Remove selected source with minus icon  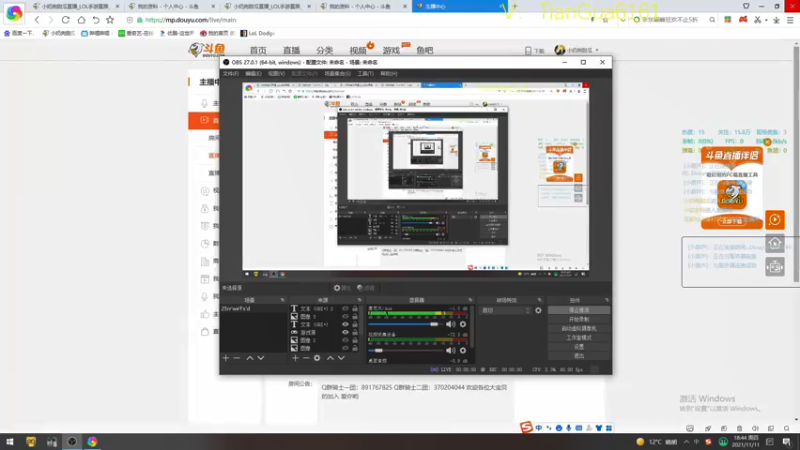(x=306, y=358)
